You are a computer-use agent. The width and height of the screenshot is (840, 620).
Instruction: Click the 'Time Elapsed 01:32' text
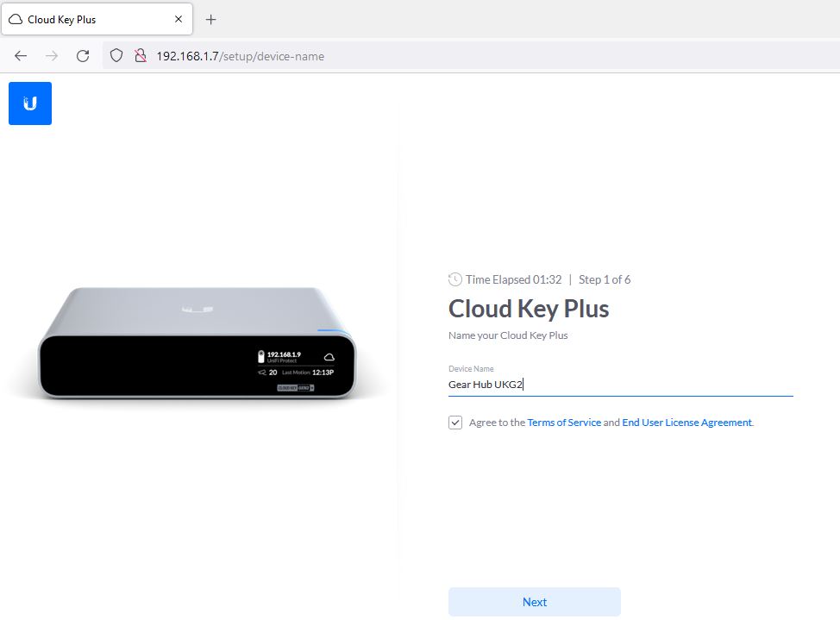coord(513,279)
